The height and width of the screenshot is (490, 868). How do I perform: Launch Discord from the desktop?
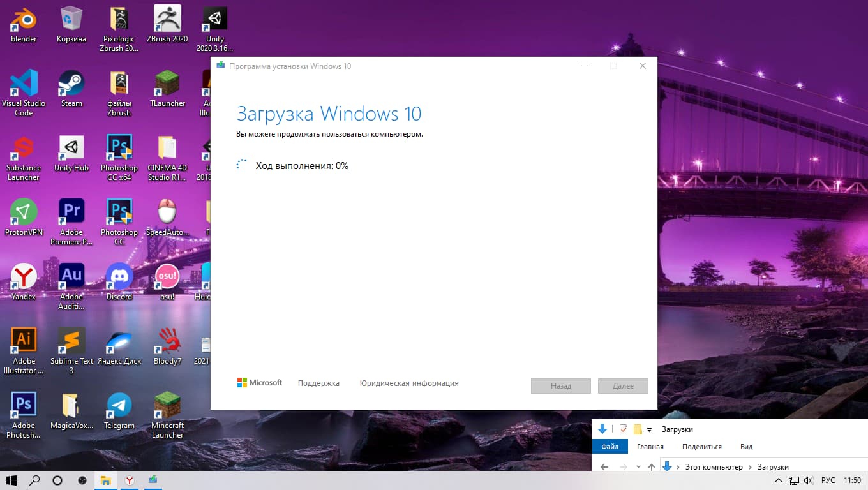(119, 282)
